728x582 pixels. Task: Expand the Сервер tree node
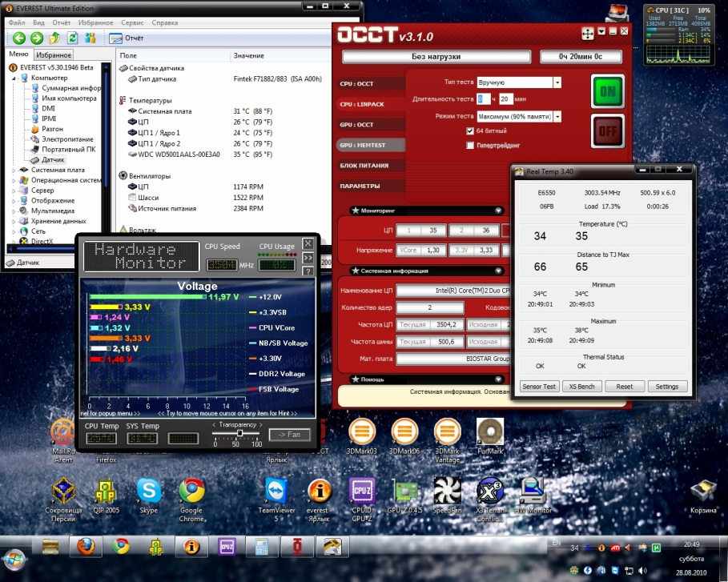pyautogui.click(x=14, y=191)
